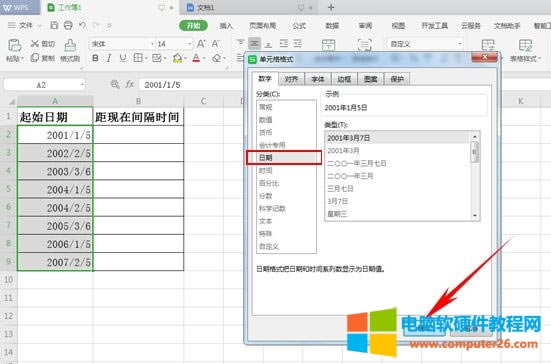
Task: Switch to the 边框 tab in the dialog
Action: point(344,79)
